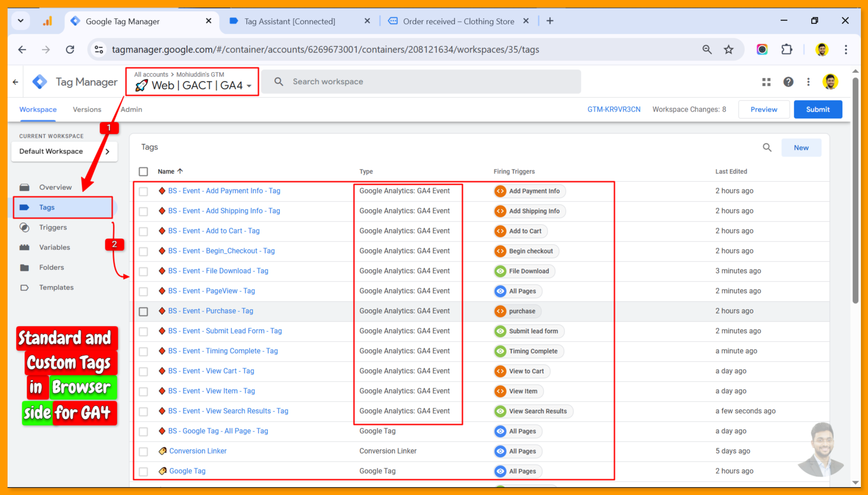Switch to Tag Assistant [Connected] browser tab
This screenshot has width=868, height=495.
coord(290,21)
